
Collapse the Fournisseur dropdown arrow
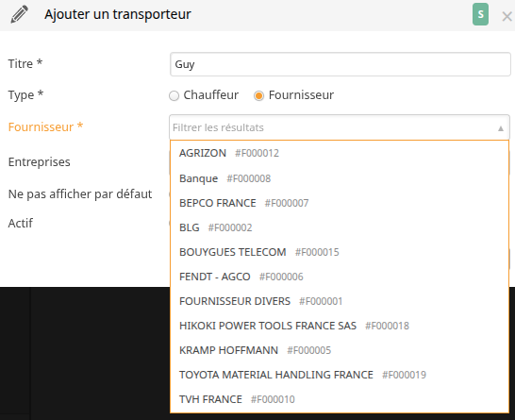click(501, 128)
